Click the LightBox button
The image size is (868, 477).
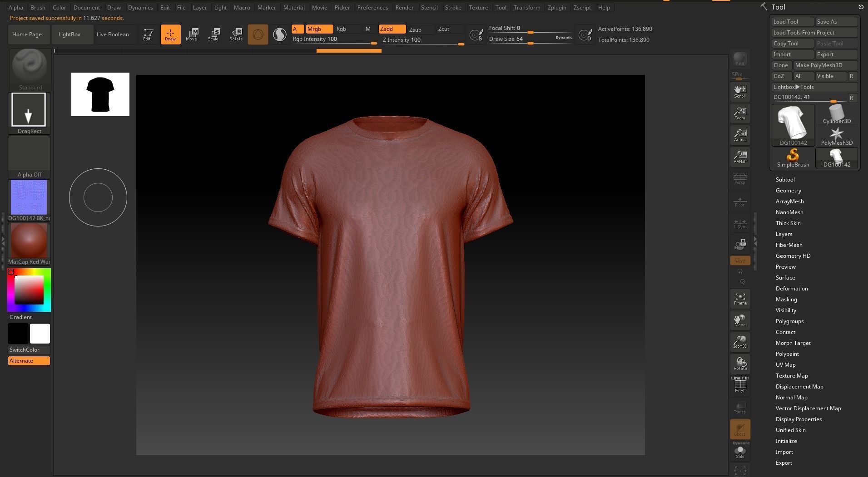[72, 34]
